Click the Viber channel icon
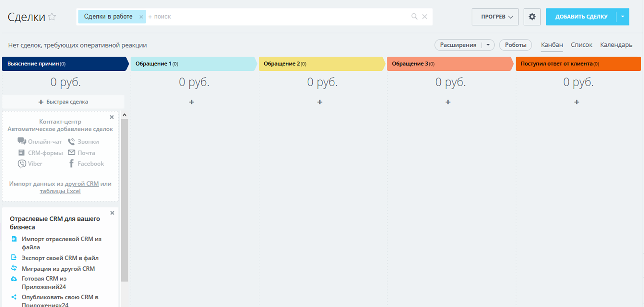 [22, 164]
